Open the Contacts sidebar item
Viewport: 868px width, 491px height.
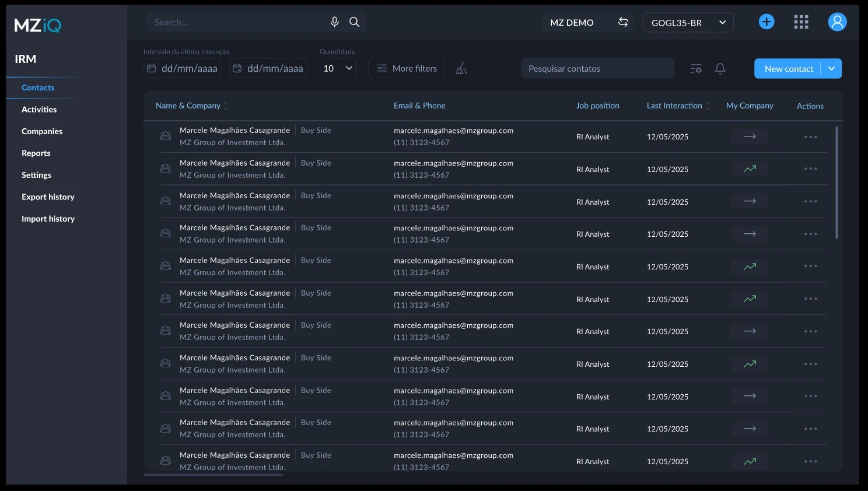click(x=38, y=87)
